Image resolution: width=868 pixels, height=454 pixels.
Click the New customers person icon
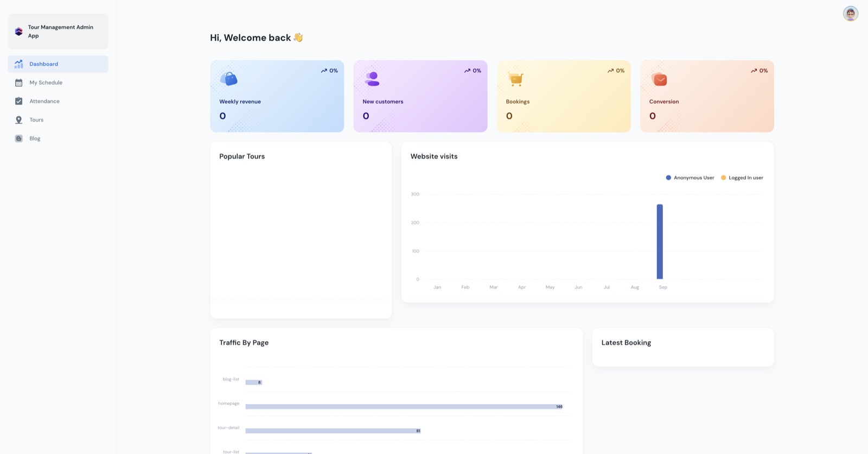(x=372, y=79)
